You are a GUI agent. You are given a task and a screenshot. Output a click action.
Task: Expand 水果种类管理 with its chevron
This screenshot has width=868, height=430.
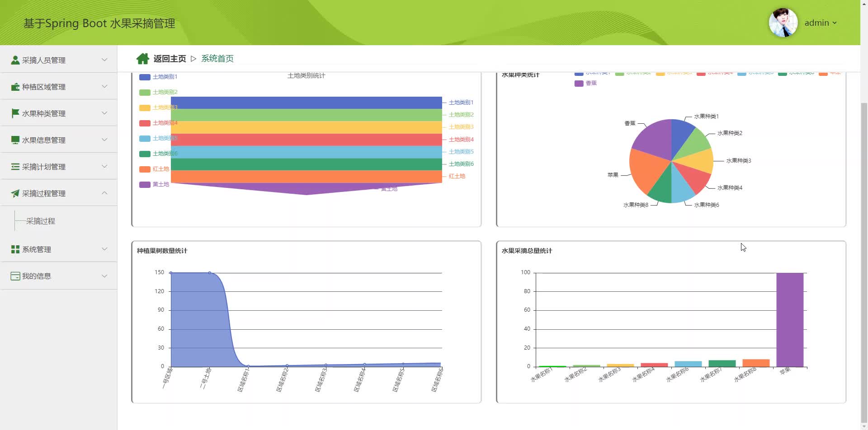click(x=104, y=113)
